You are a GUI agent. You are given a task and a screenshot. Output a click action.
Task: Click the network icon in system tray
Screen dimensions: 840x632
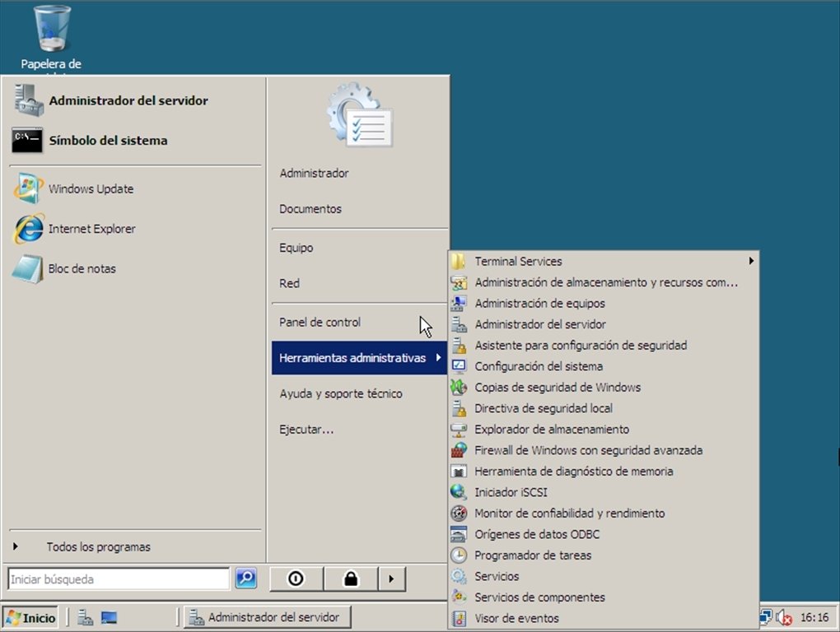click(766, 617)
